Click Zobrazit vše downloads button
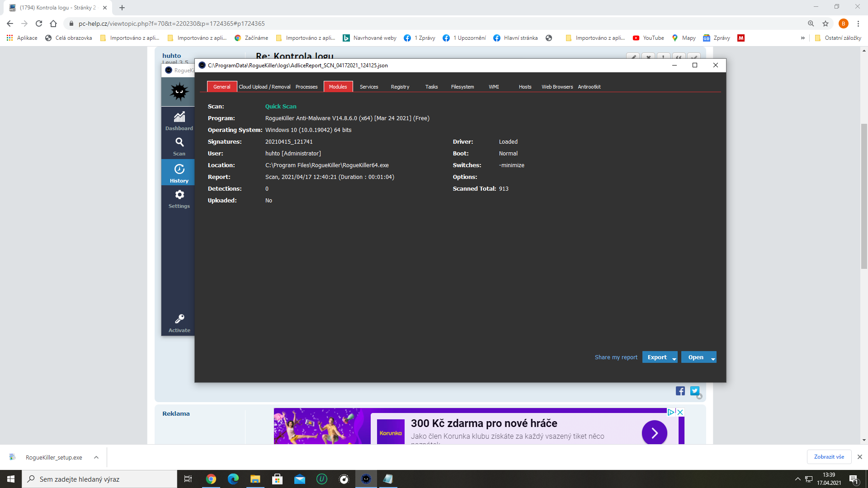This screenshot has width=868, height=488. tap(829, 457)
